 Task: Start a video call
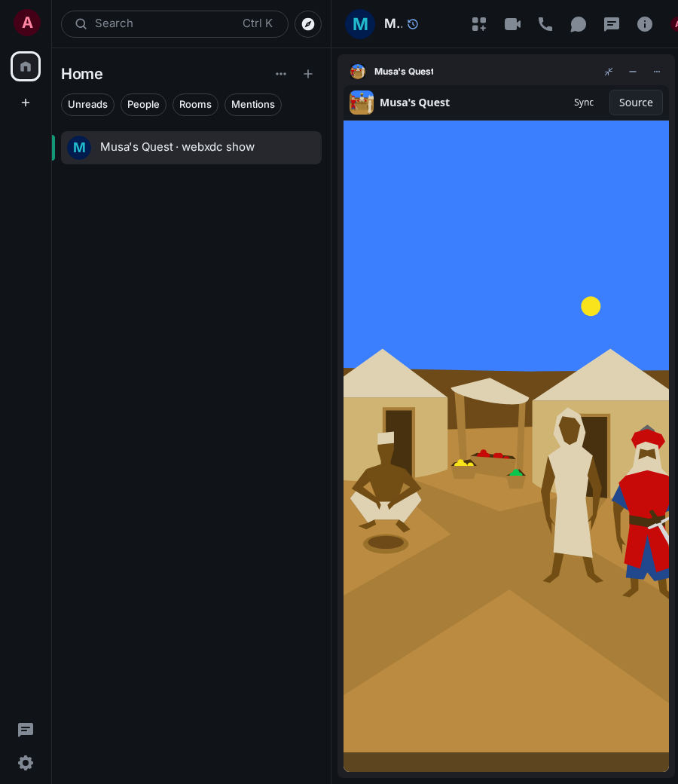[512, 24]
